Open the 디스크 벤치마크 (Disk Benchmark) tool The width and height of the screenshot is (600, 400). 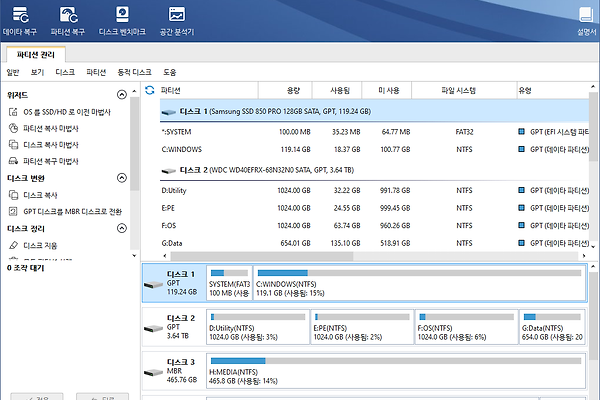point(122,20)
